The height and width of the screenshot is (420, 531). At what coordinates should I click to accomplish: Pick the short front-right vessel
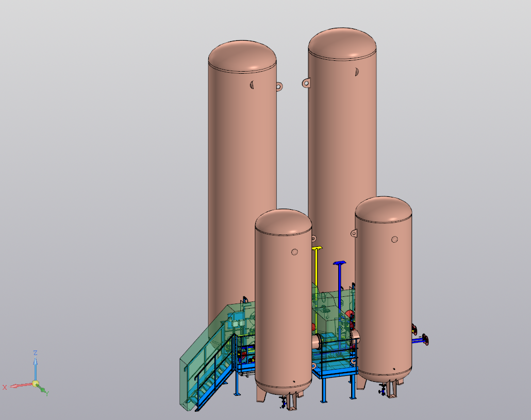click(383, 289)
